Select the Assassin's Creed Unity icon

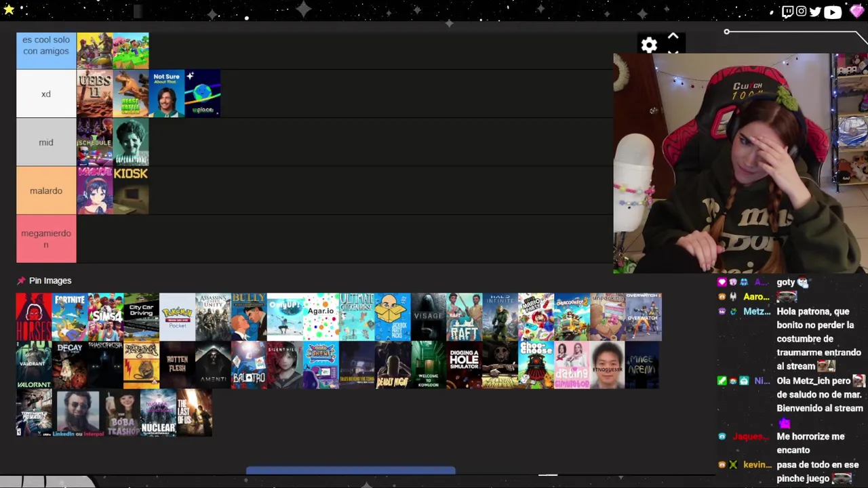coord(214,317)
